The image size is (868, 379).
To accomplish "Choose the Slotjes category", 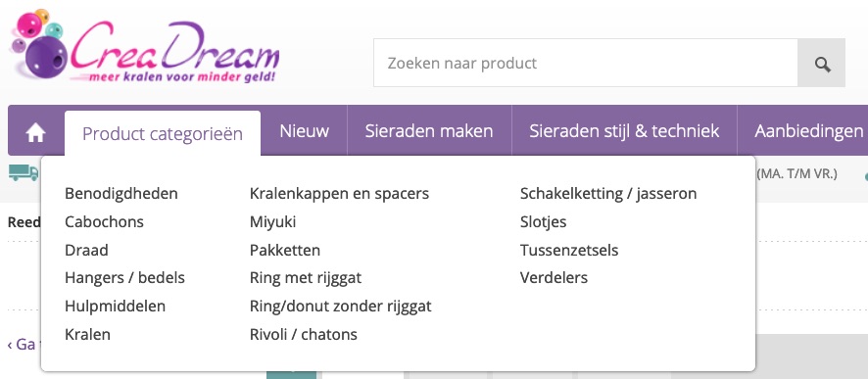I will point(543,222).
